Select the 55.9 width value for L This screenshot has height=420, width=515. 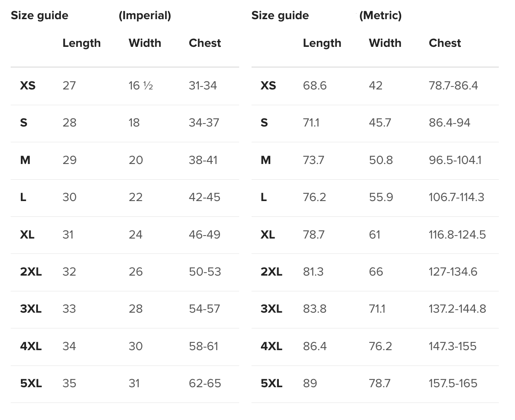coord(381,197)
